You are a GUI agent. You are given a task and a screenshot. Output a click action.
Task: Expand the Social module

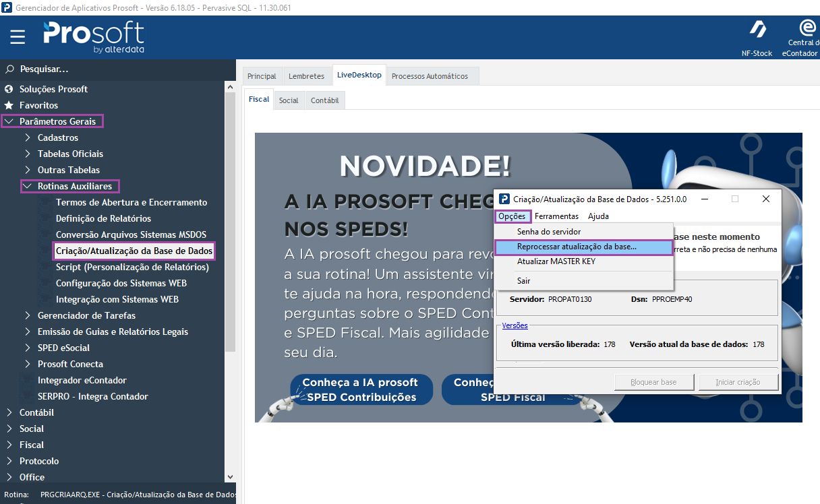click(9, 429)
